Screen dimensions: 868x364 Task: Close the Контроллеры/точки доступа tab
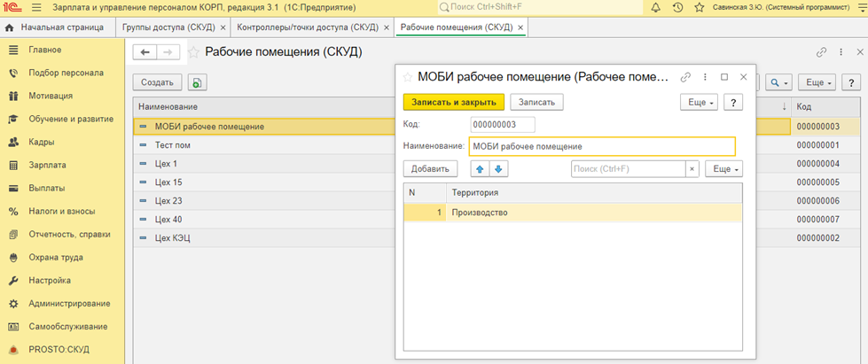387,28
